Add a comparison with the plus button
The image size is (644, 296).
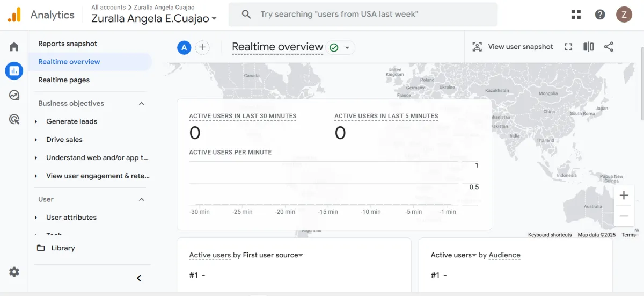tap(202, 47)
